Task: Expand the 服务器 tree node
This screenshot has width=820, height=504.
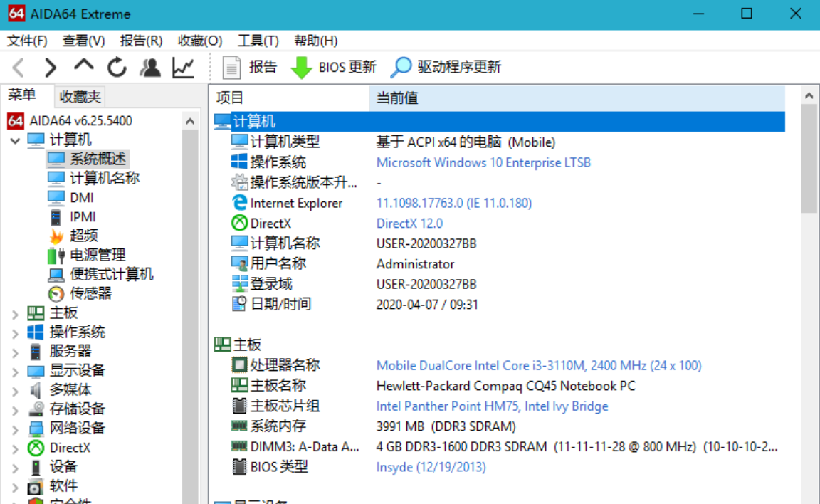Action: 15,352
